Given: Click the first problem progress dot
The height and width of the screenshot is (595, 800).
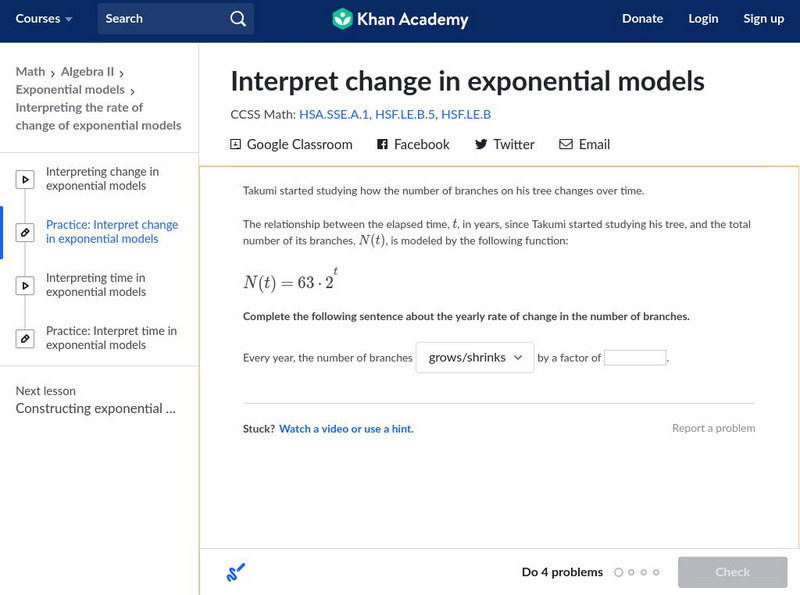Looking at the screenshot, I should tap(619, 573).
